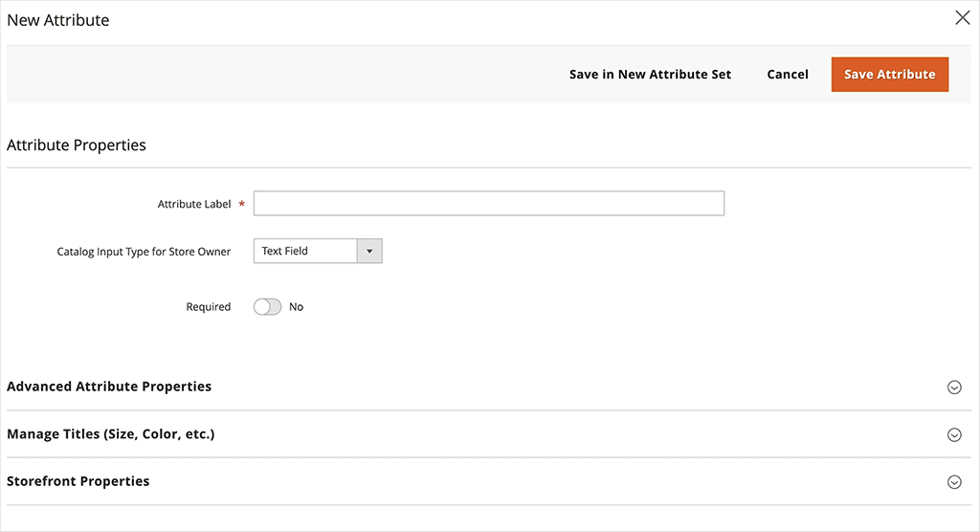Open Advanced Attribute Properties section heading
Screen dimensions: 980x532
109,387
